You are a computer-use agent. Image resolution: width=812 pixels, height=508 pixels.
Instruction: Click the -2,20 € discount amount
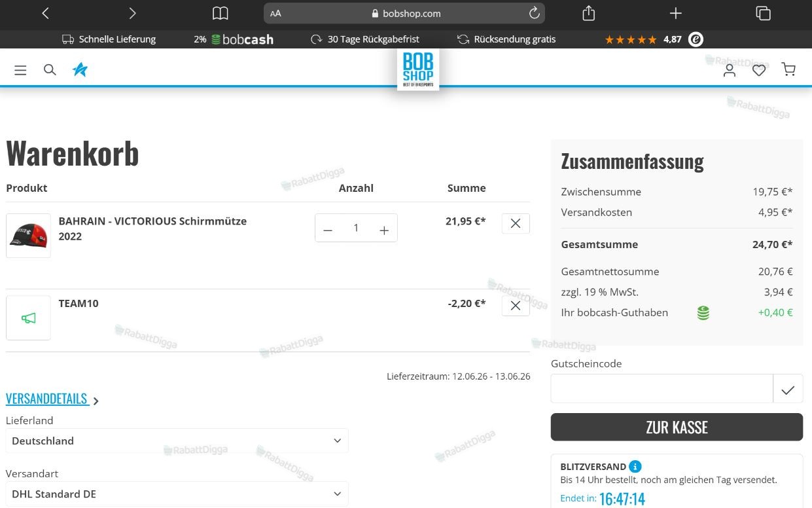click(x=467, y=303)
